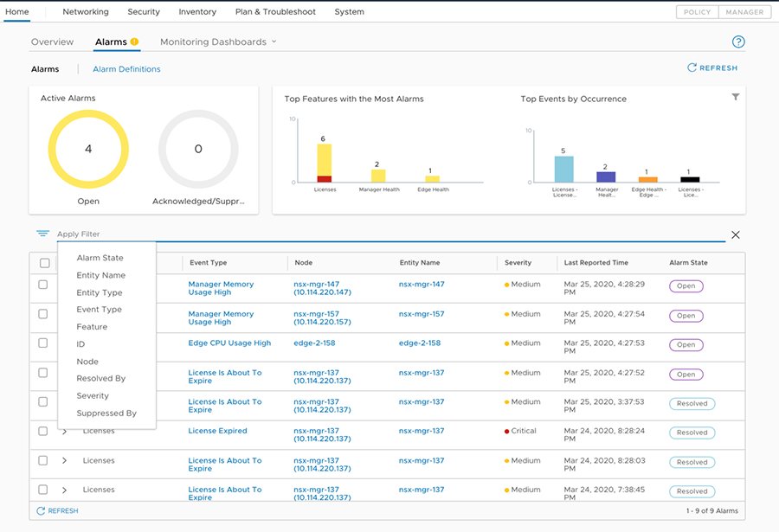This screenshot has height=532, width=779.
Task: Check the checkbox for the License Expired alarm
Action: pyautogui.click(x=42, y=432)
